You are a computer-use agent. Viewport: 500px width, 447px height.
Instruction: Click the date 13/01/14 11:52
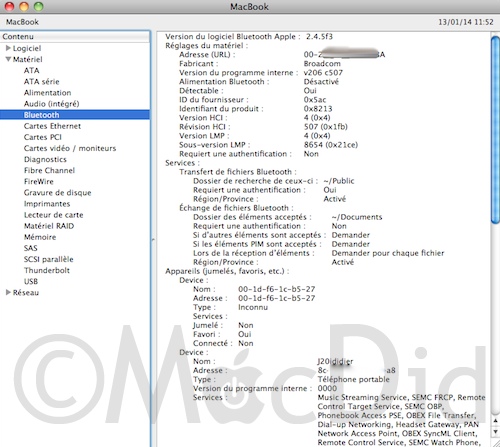(x=466, y=22)
